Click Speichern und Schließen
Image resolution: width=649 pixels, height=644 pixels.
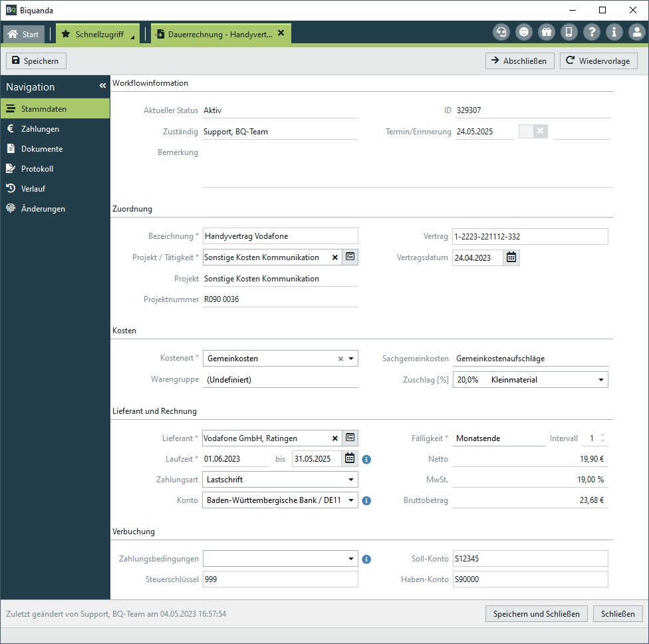(x=536, y=614)
